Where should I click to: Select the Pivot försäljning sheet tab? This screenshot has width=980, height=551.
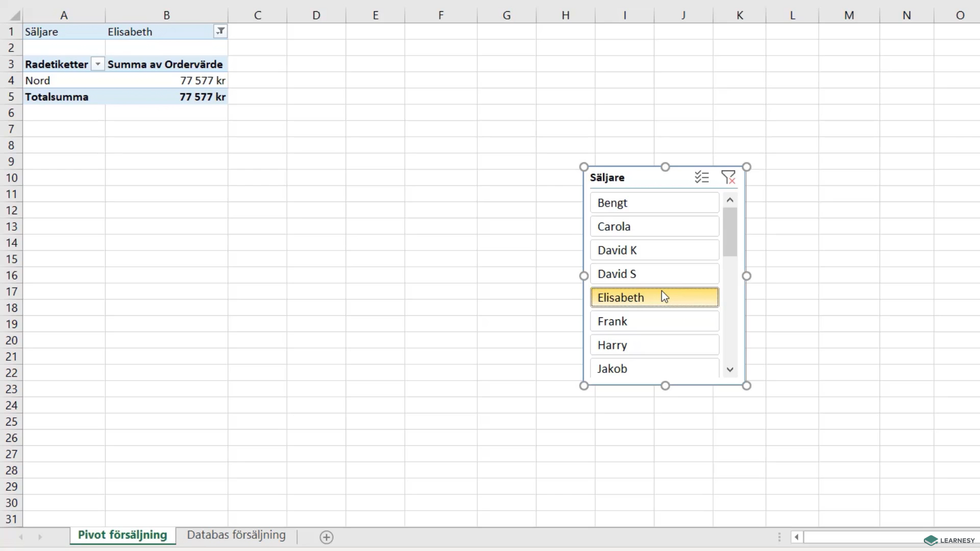point(122,535)
